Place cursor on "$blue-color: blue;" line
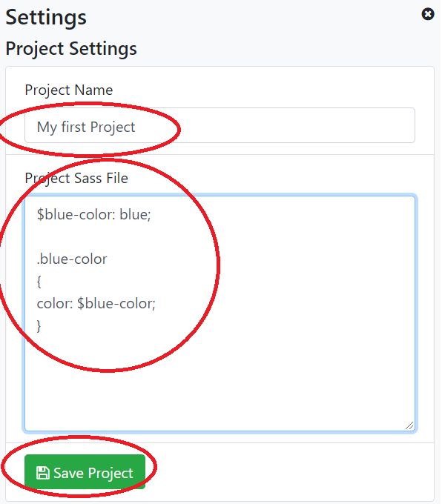This screenshot has height=504, width=442. point(93,214)
